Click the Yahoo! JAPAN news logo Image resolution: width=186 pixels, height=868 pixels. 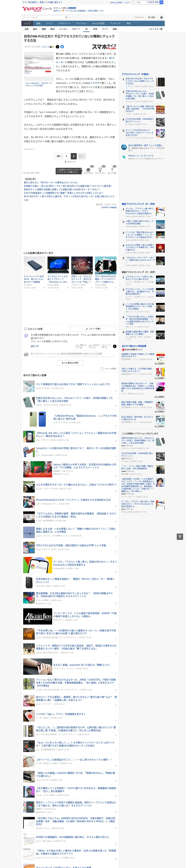[37, 9]
